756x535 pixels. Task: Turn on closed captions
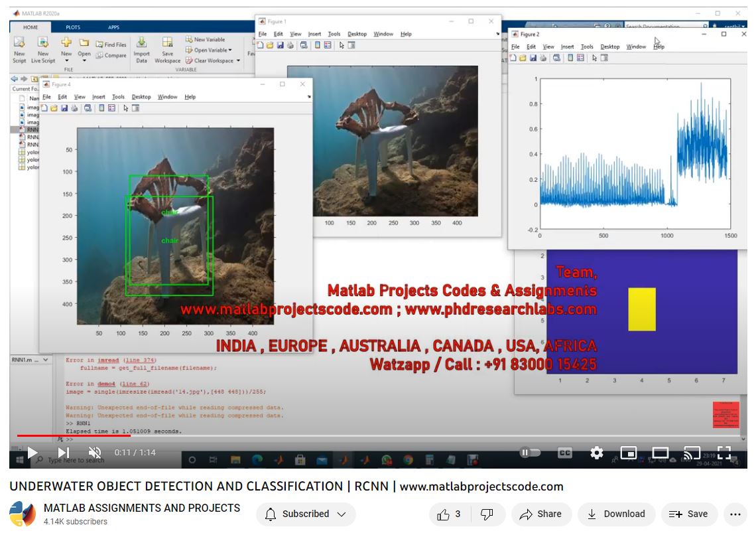(x=564, y=453)
